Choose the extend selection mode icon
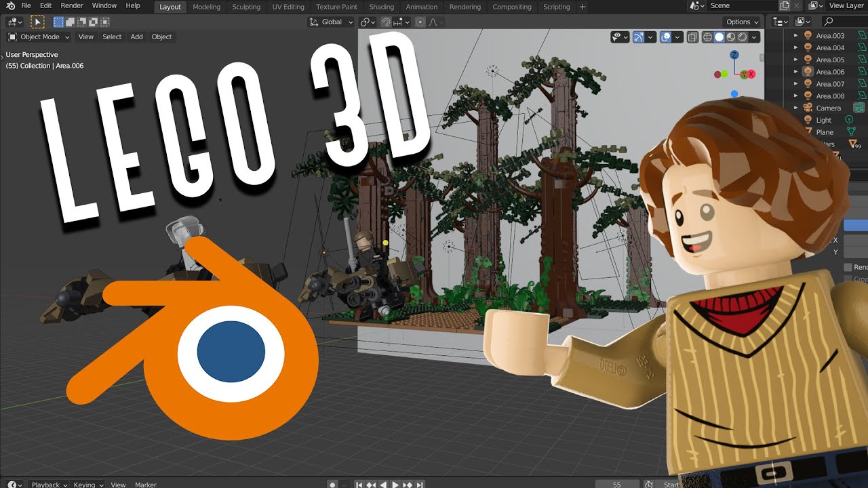The height and width of the screenshot is (488, 868). coord(69,22)
